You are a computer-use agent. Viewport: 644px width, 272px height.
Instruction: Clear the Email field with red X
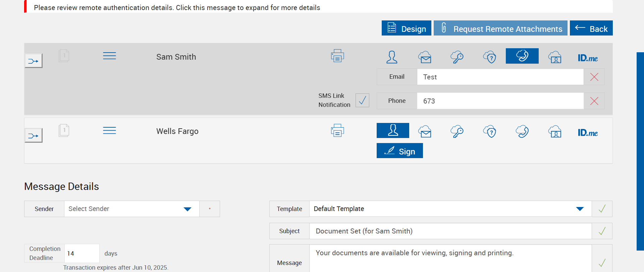point(594,77)
